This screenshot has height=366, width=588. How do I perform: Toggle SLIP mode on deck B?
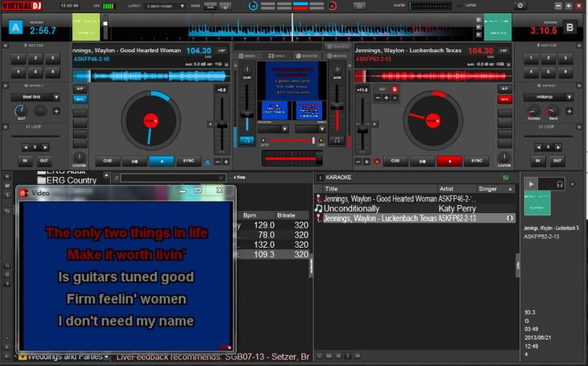pyautogui.click(x=505, y=89)
